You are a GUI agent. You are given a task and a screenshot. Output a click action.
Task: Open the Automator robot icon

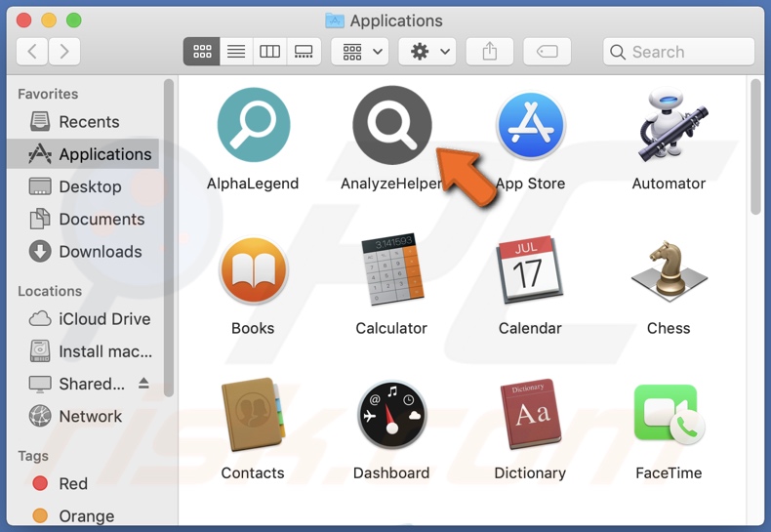pyautogui.click(x=671, y=125)
